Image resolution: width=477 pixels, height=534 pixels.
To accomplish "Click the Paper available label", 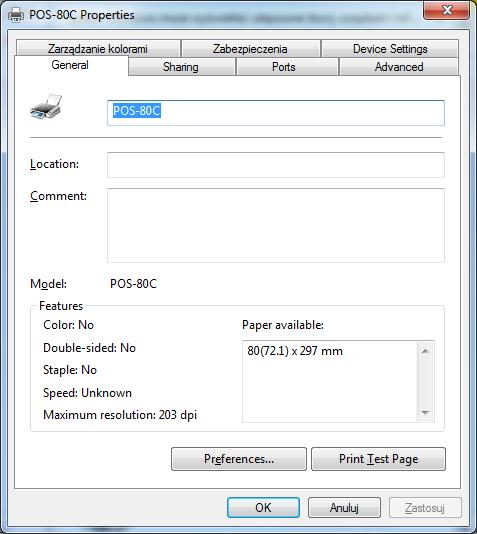I will (283, 325).
